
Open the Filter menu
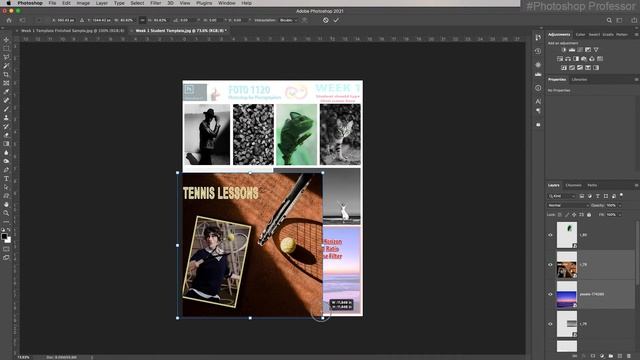tap(156, 3)
